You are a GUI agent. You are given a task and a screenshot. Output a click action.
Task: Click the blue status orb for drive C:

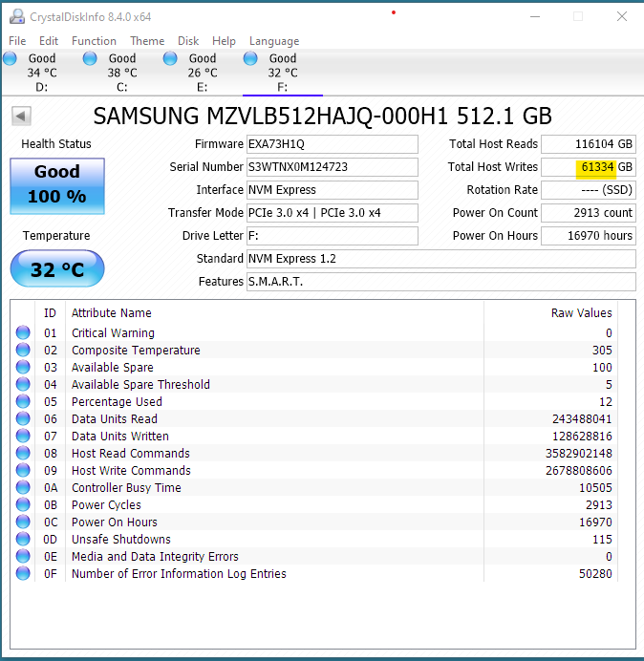tap(90, 58)
